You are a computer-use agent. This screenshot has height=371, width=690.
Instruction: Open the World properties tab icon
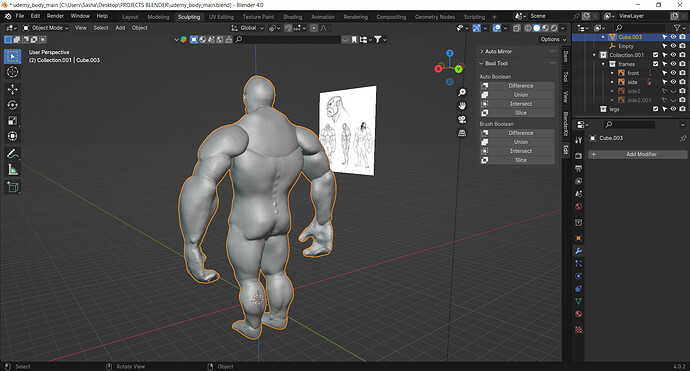point(579,206)
